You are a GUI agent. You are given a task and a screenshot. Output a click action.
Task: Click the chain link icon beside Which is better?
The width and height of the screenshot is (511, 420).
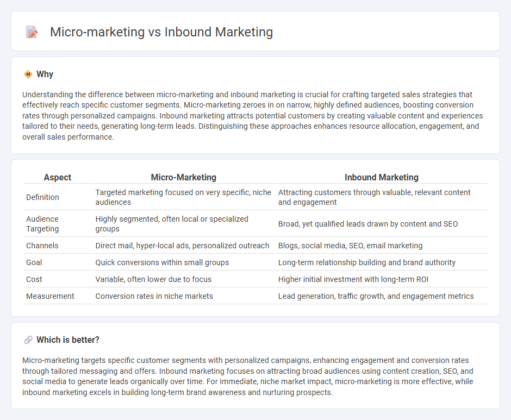coord(28,340)
